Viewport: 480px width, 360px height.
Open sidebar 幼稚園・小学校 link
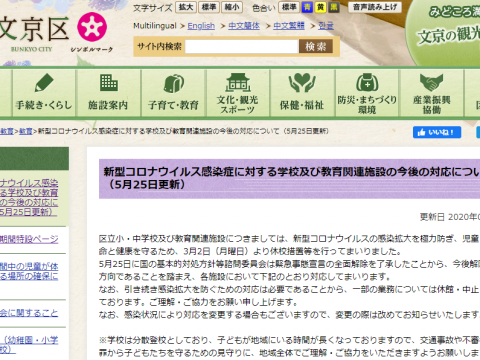[x=29, y=345]
